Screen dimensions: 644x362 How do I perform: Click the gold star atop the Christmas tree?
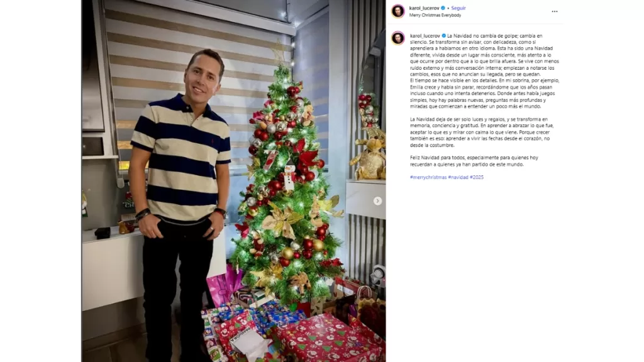(279, 53)
